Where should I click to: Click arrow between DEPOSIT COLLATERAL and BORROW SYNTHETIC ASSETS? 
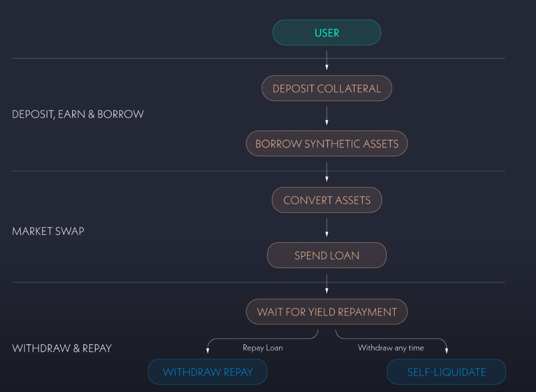pyautogui.click(x=327, y=116)
